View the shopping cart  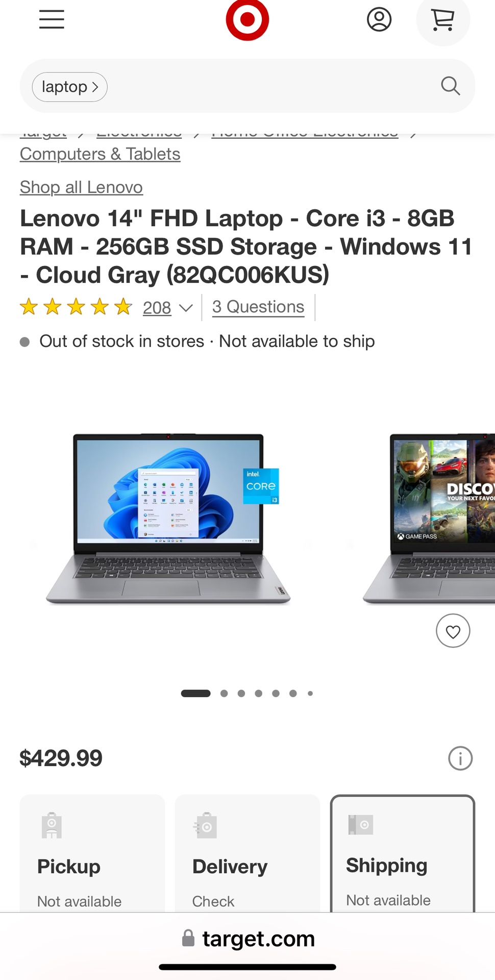[443, 20]
